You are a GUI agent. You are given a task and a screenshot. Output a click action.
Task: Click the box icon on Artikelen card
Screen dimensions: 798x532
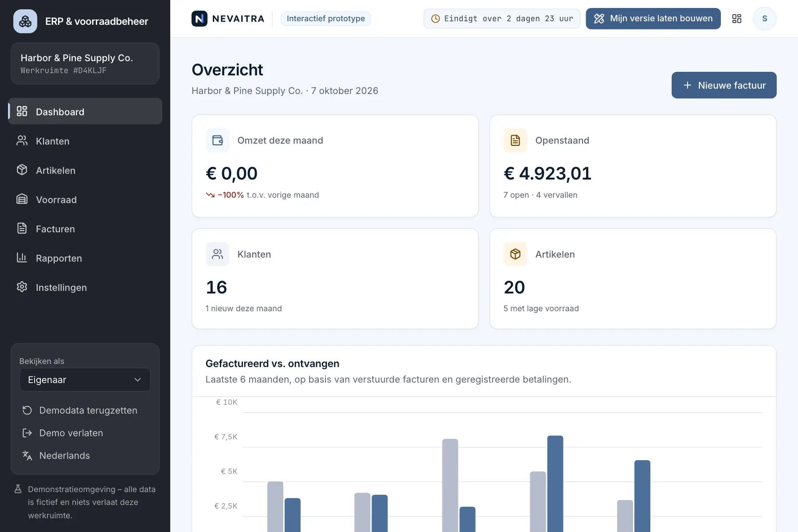(516, 254)
